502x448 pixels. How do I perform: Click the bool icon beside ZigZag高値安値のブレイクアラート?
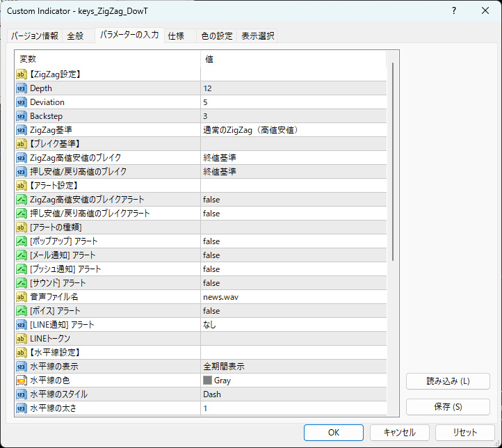21,200
